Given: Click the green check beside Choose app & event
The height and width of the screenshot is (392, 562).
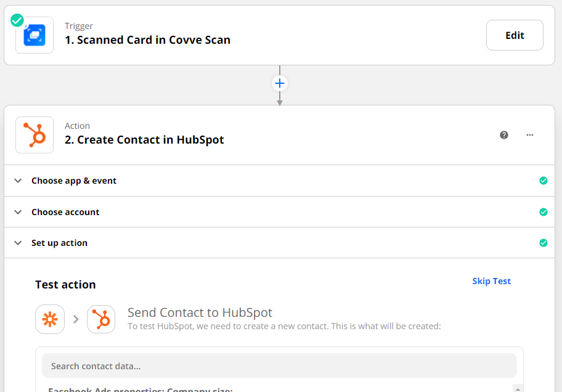Looking at the screenshot, I should [544, 181].
